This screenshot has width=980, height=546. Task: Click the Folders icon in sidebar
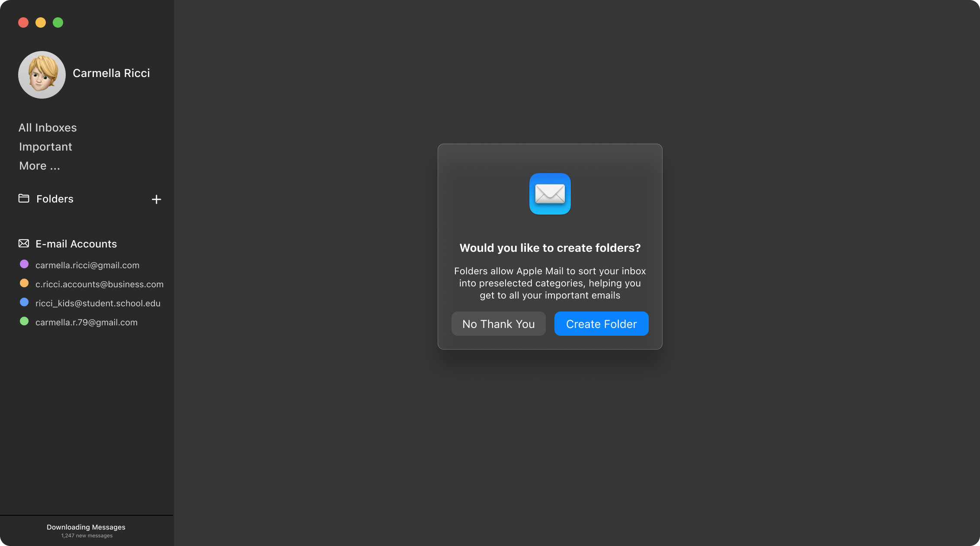(24, 199)
